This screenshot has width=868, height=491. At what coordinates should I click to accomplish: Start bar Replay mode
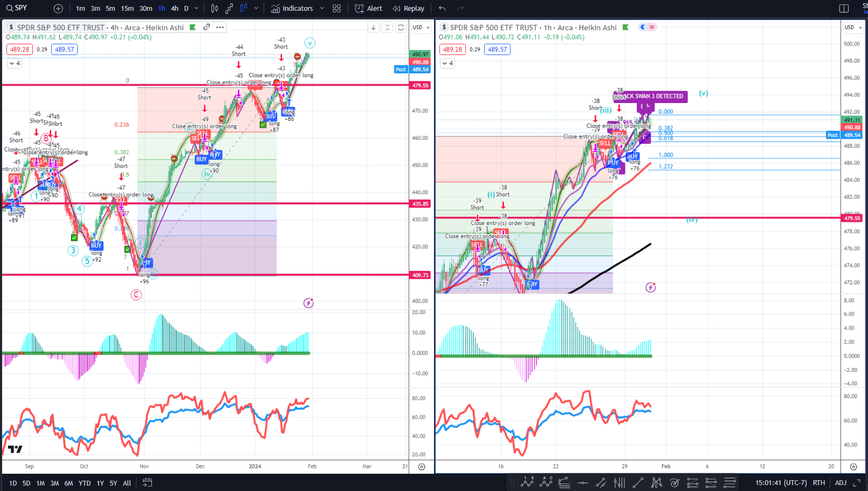[x=409, y=9]
